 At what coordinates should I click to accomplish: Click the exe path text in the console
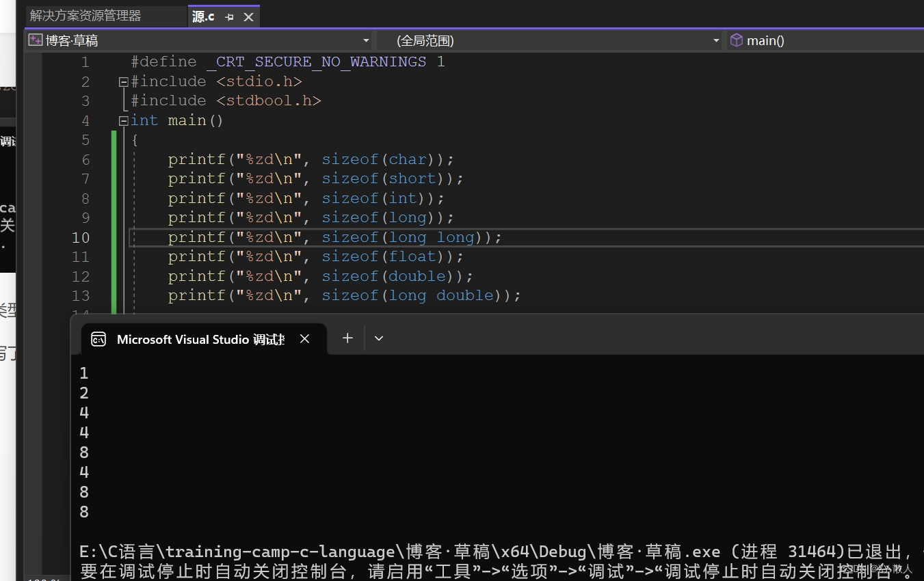pos(400,552)
